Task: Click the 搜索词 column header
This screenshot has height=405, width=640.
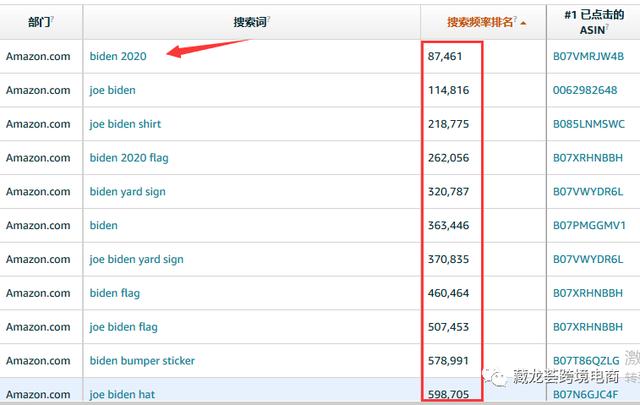Action: click(x=250, y=22)
